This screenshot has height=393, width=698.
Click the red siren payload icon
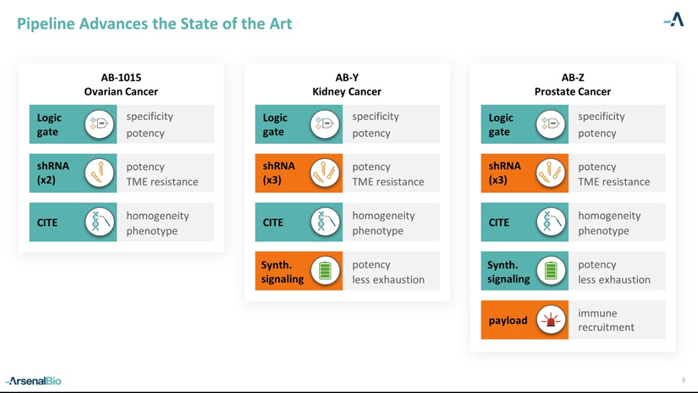click(551, 320)
